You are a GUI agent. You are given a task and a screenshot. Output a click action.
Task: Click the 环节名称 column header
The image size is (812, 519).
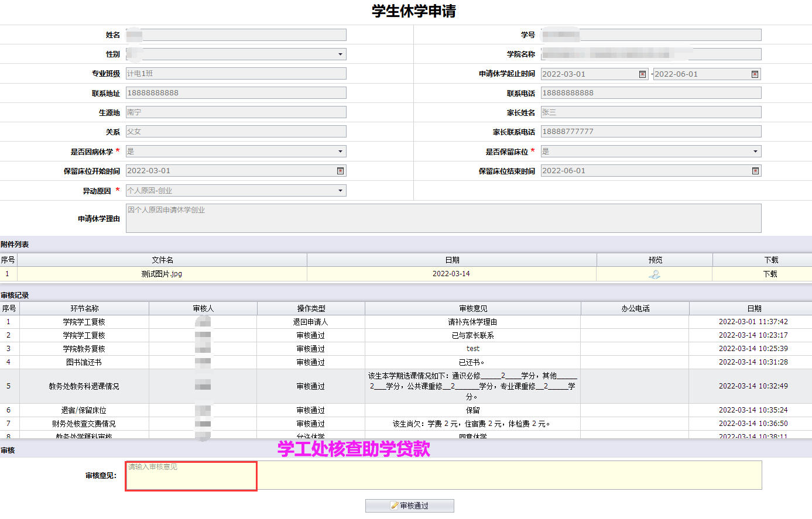(84, 308)
